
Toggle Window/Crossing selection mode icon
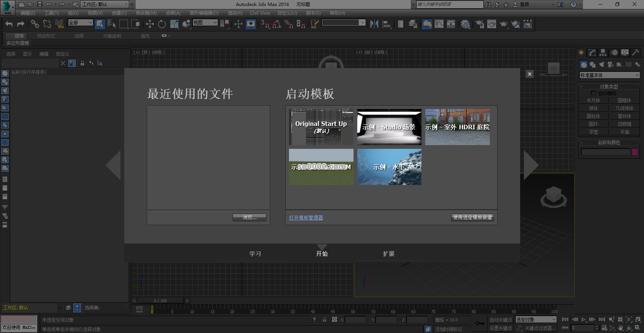135,24
